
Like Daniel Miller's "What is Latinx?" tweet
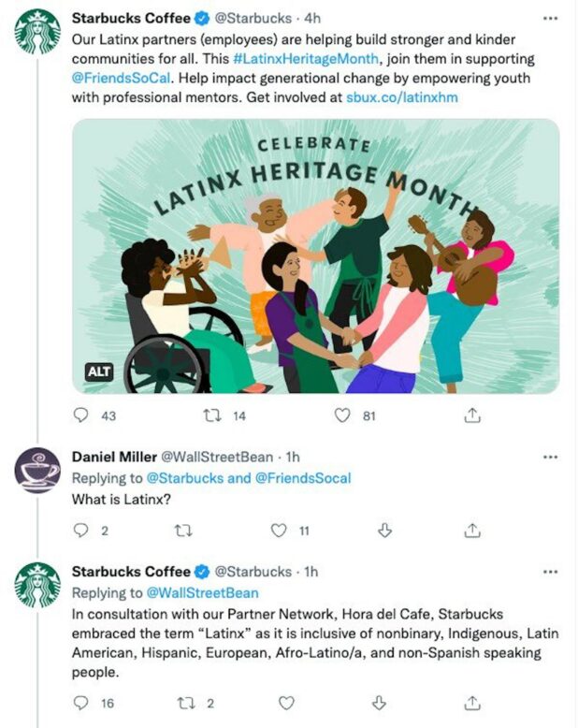coord(278,531)
